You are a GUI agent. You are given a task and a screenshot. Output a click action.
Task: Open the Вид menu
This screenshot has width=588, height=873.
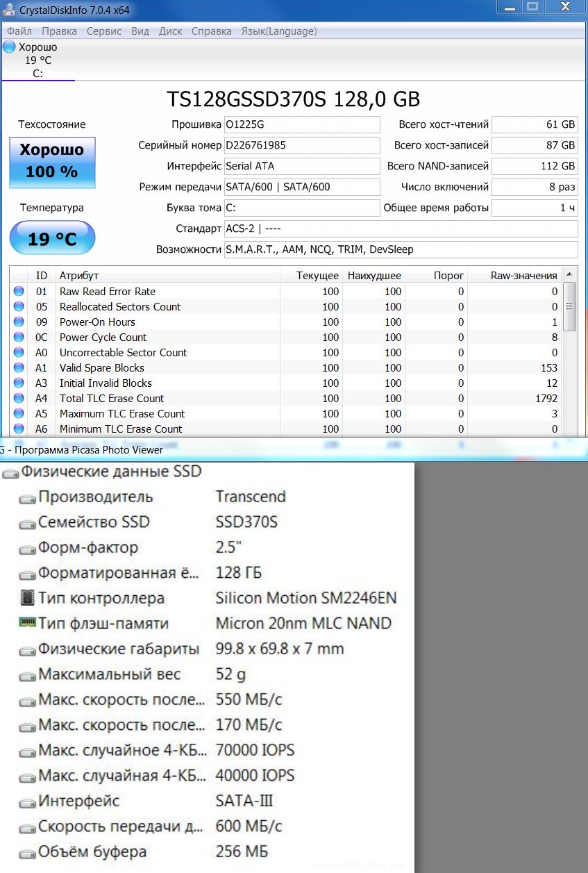pyautogui.click(x=140, y=31)
